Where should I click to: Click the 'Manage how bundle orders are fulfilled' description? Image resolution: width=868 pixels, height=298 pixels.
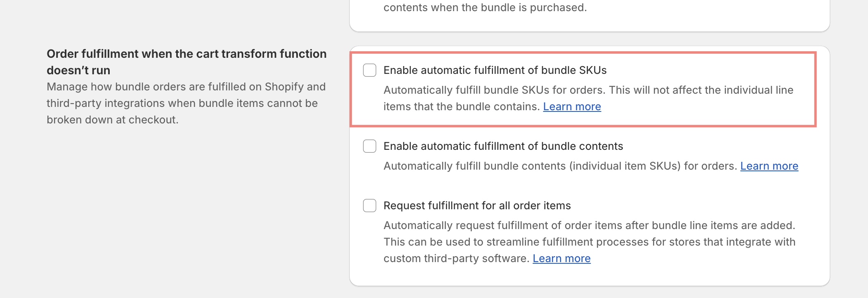tap(186, 87)
